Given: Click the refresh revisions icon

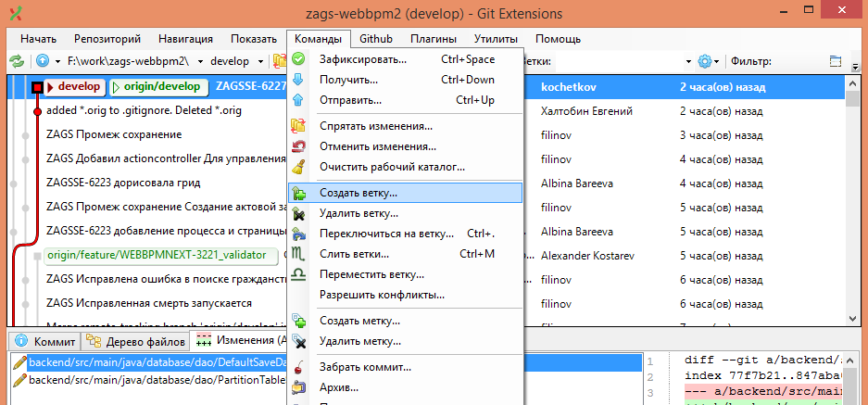Looking at the screenshot, I should pos(16,61).
